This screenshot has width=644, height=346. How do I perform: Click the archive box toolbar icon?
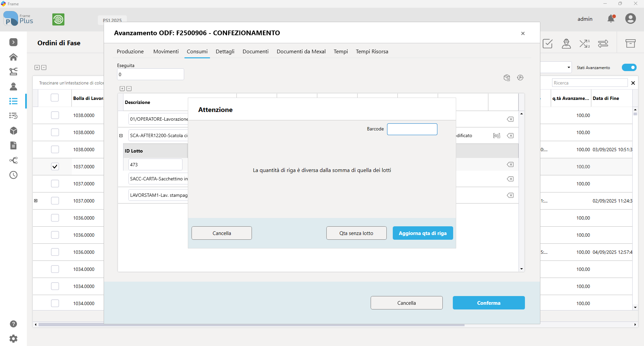pyautogui.click(x=631, y=43)
